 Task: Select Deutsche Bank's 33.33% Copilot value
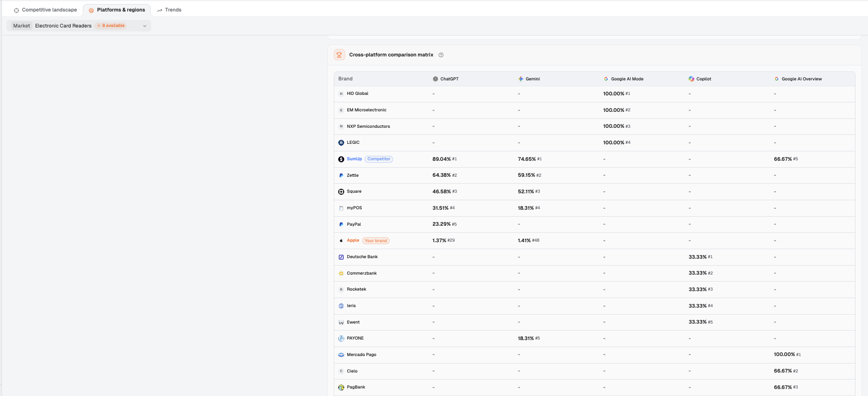pos(697,257)
